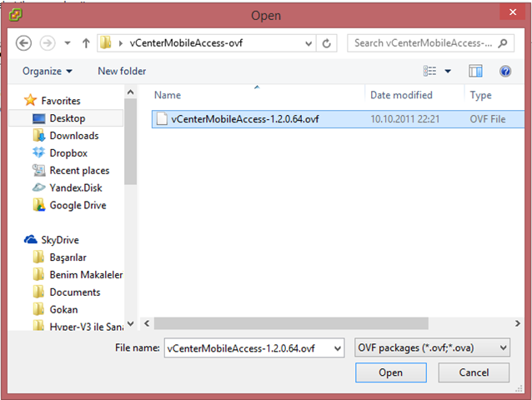Click the SkyDrive cloud icon
Screen dimensions: 532x400
coord(30,240)
